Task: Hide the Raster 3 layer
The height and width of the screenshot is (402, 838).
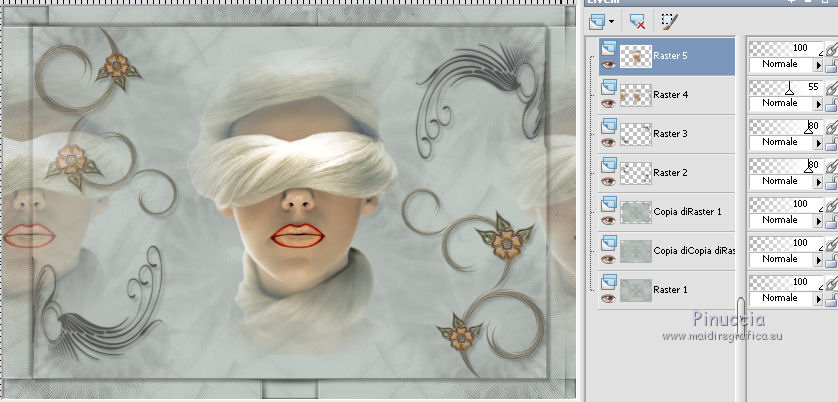Action: (x=606, y=140)
